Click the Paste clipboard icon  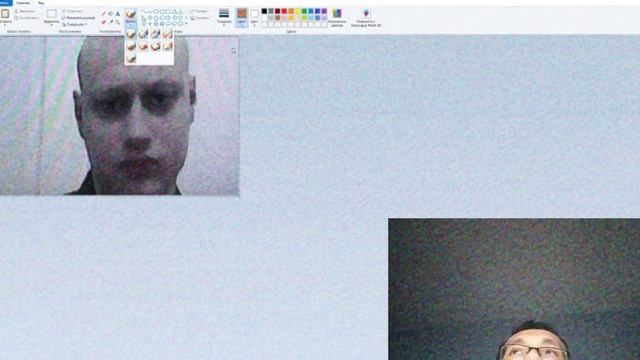click(x=5, y=13)
